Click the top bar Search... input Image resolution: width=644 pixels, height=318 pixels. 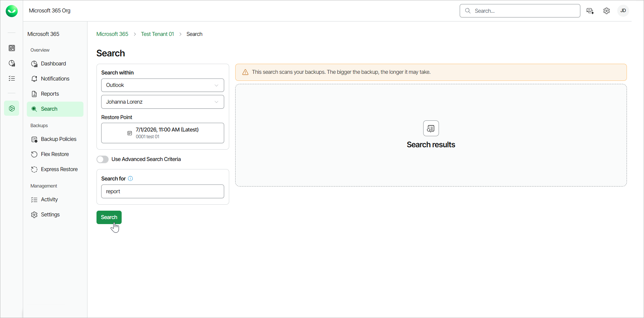tap(520, 11)
